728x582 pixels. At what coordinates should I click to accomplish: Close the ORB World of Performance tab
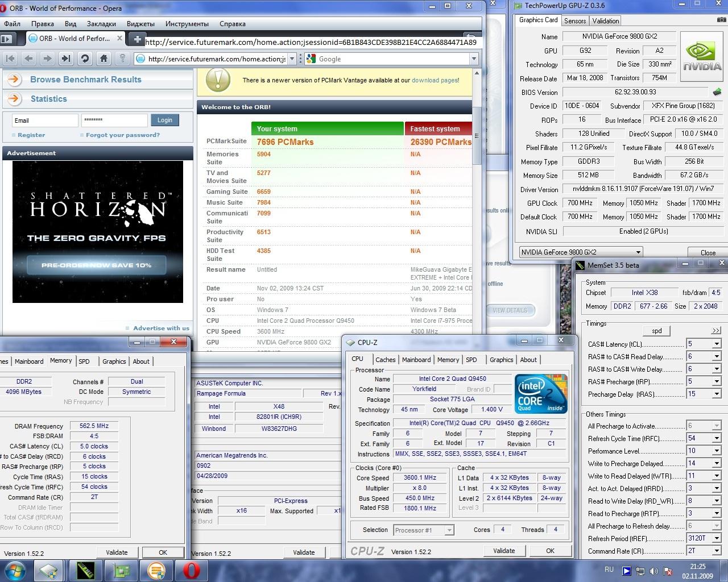coord(119,39)
